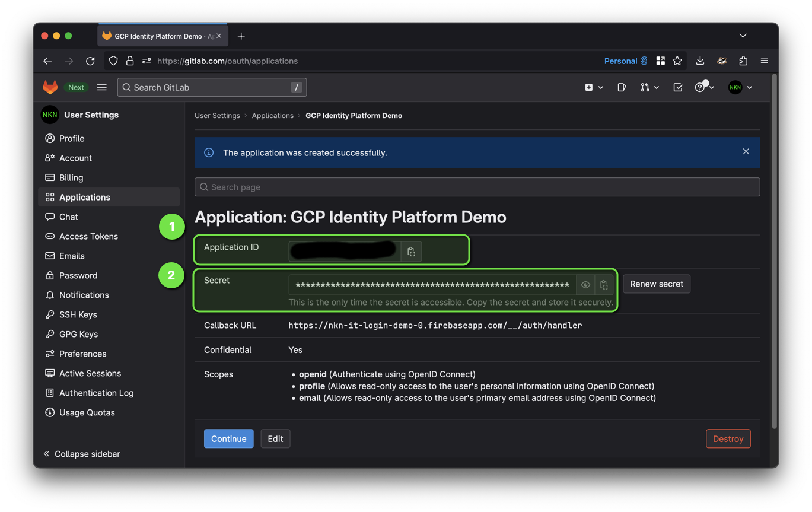The height and width of the screenshot is (512, 812).
Task: Go back in browser history
Action: (48, 61)
